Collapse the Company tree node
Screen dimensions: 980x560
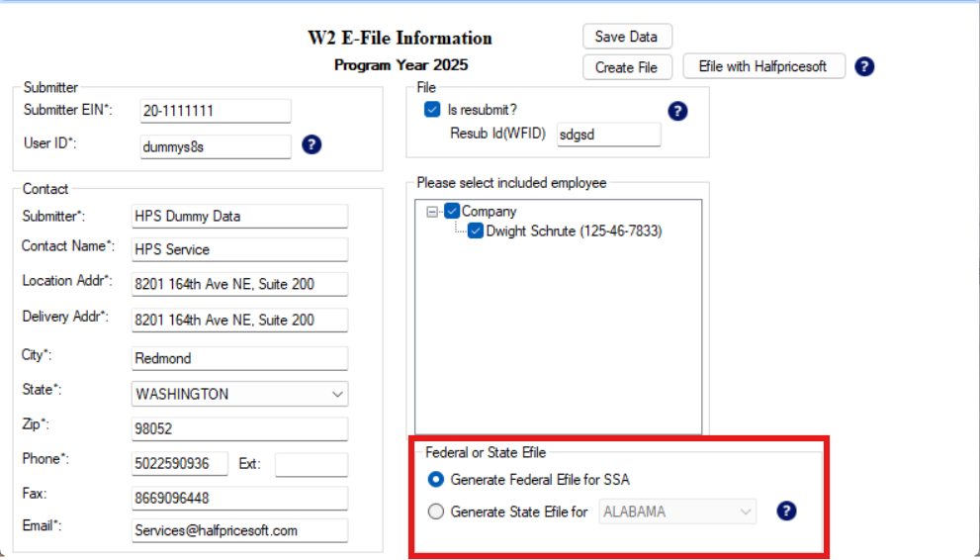click(432, 212)
